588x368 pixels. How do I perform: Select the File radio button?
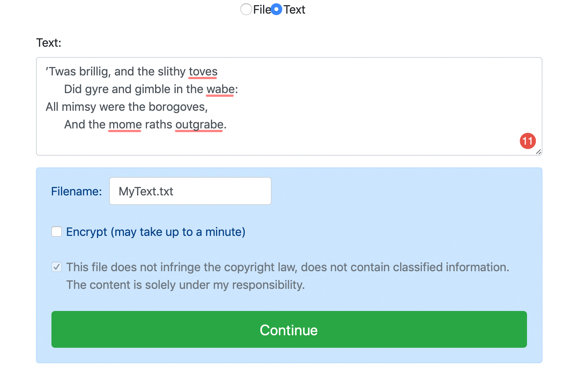point(246,9)
